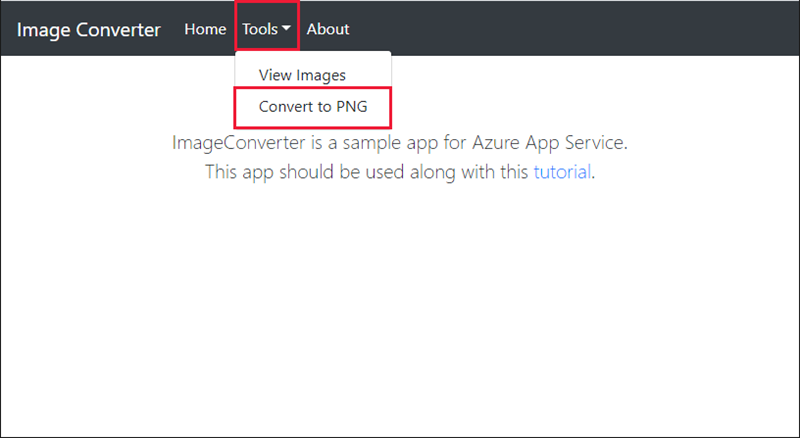Click the caret arrow beside Tools
800x438 pixels.
pyautogui.click(x=286, y=29)
